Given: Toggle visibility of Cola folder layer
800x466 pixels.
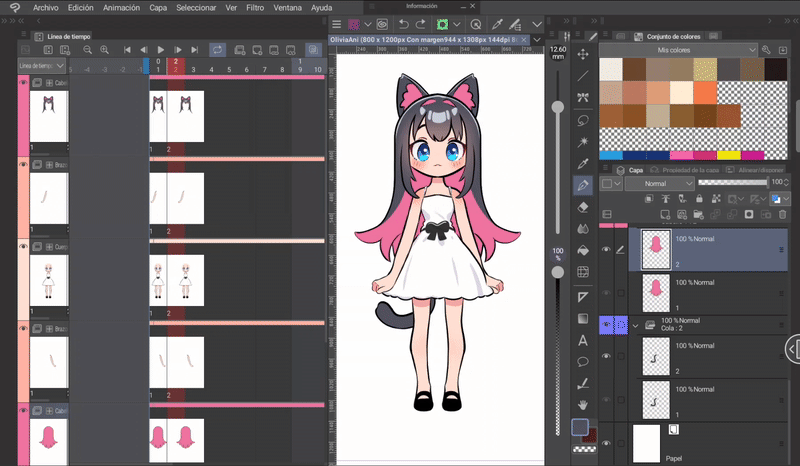Looking at the screenshot, I should (606, 325).
